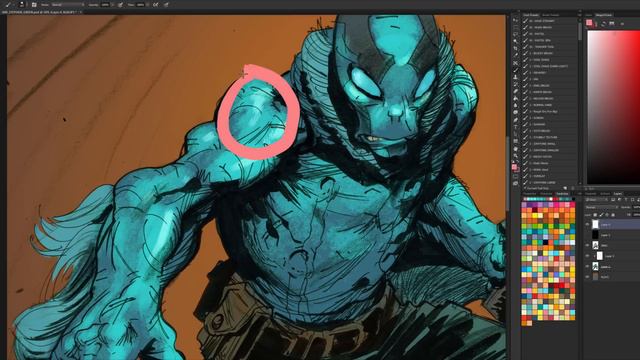Image resolution: width=640 pixels, height=360 pixels.
Task: Open Tool Presets panel menu
Action: (x=579, y=15)
